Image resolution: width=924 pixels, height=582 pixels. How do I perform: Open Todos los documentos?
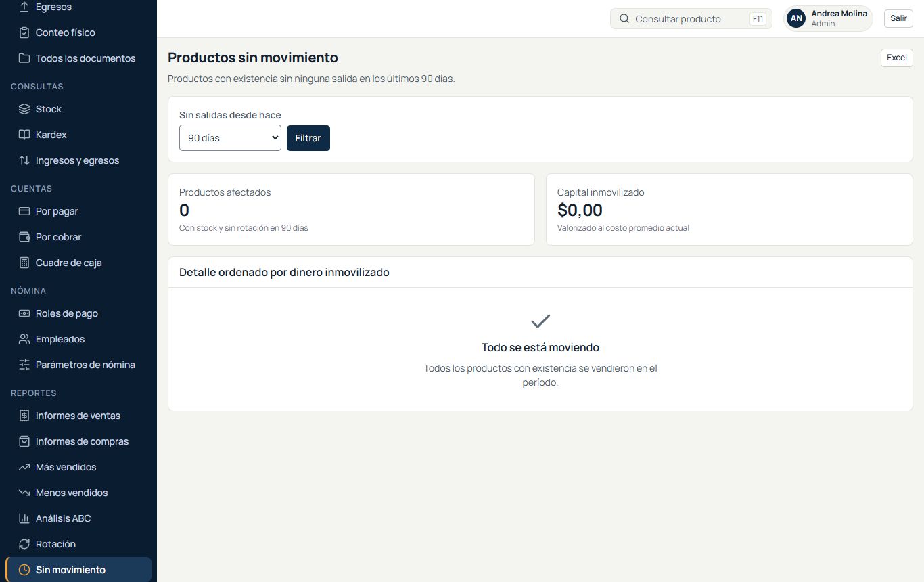coord(78,58)
